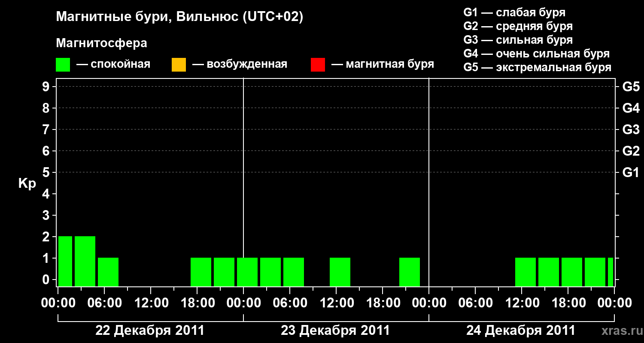Click the '— спокойная' legend label
This screenshot has width=644, height=343.
coord(113,64)
